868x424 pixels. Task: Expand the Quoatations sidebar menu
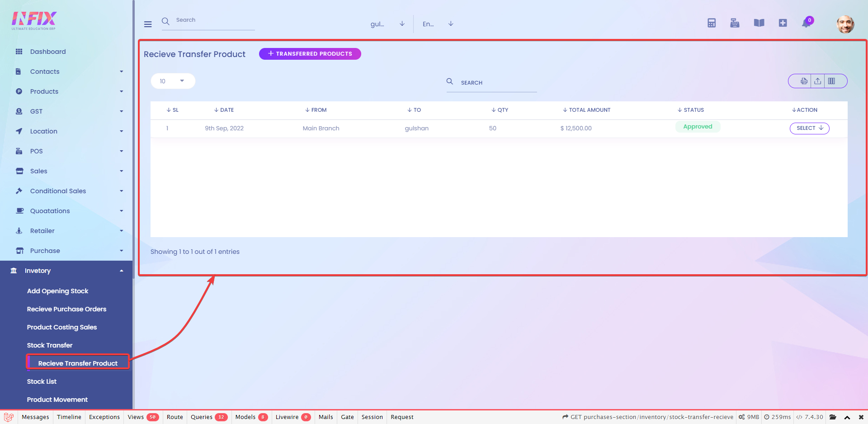pyautogui.click(x=66, y=211)
